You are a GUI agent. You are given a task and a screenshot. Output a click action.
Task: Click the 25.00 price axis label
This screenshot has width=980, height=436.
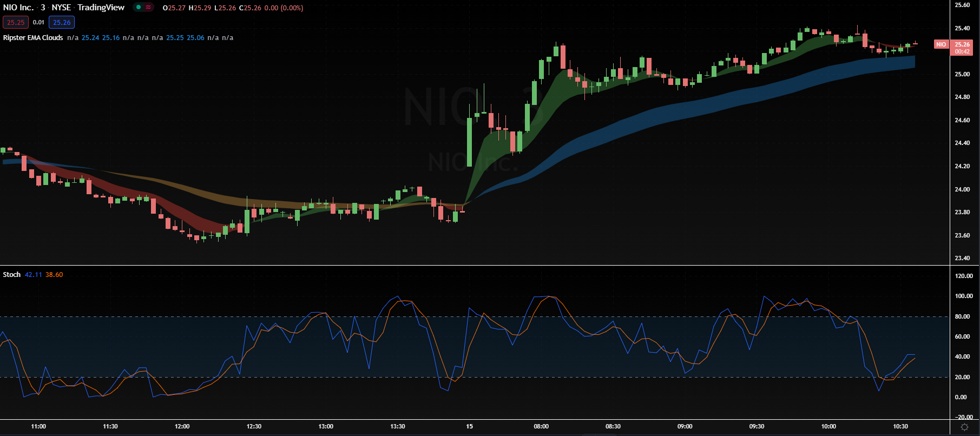[x=962, y=74]
